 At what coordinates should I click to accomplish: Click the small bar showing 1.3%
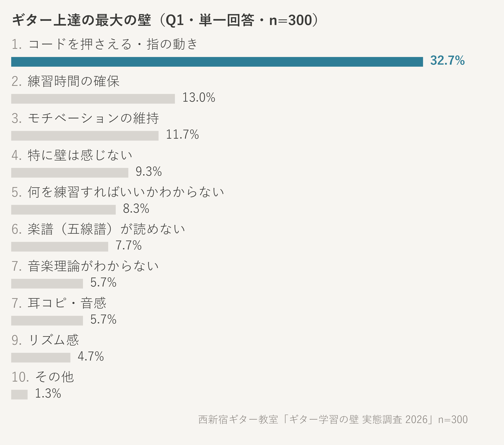pyautogui.click(x=19, y=395)
